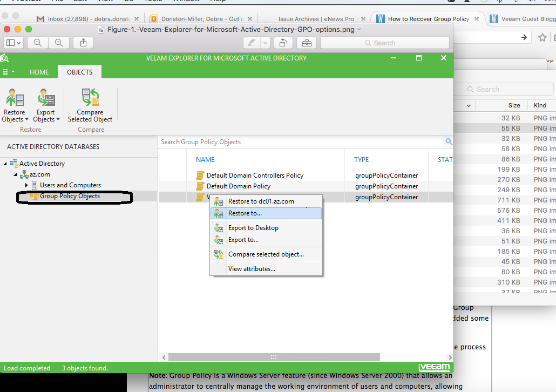The image size is (556, 392).
Task: Choose "Restore to..." from the context menu
Action: pos(245,213)
